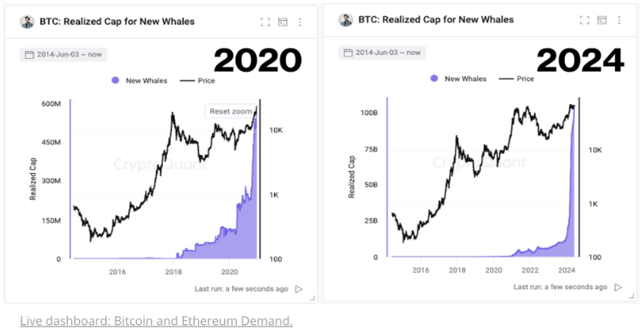Open the three-dot menu on 2020 chart
This screenshot has width=644, height=329.
coord(299,22)
